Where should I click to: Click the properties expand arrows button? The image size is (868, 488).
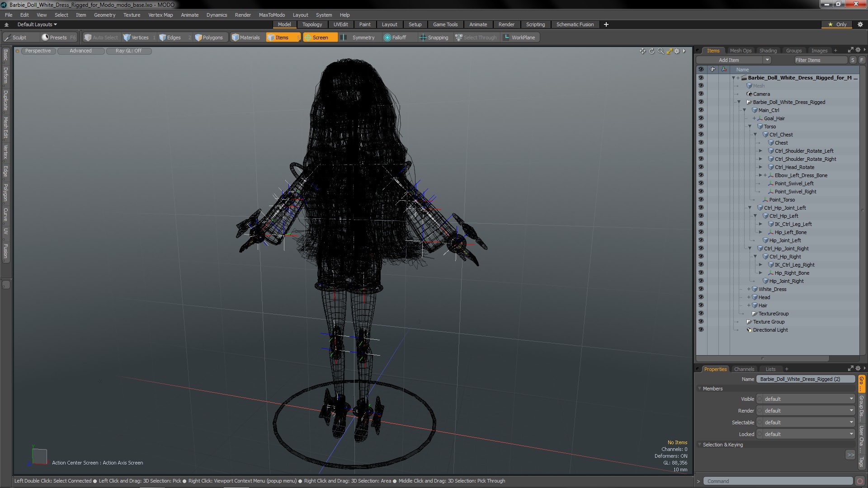pos(850,455)
